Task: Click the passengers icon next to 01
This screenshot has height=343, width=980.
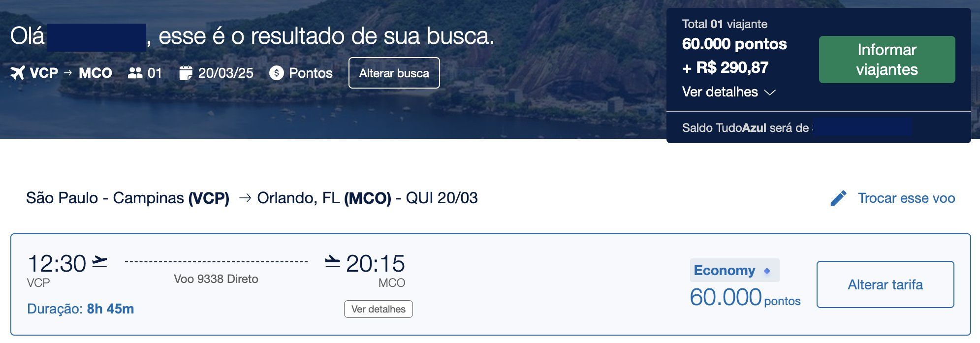Action: [134, 73]
